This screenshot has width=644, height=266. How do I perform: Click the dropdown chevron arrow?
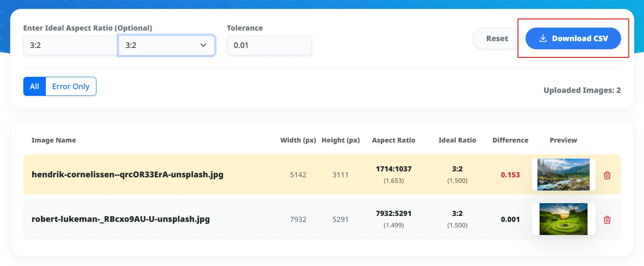tap(203, 45)
